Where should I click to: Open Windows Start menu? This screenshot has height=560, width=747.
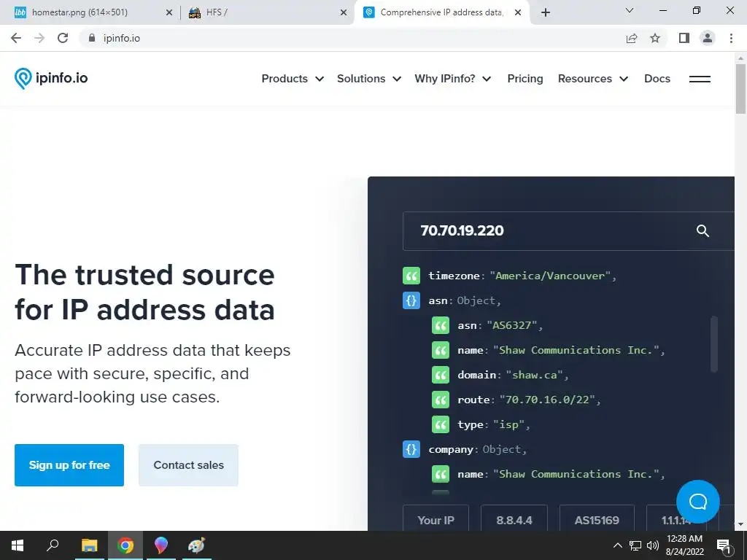pos(18,545)
